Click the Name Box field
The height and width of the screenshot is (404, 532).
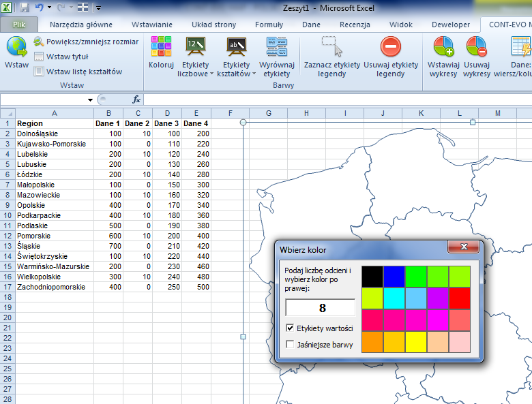(44, 99)
